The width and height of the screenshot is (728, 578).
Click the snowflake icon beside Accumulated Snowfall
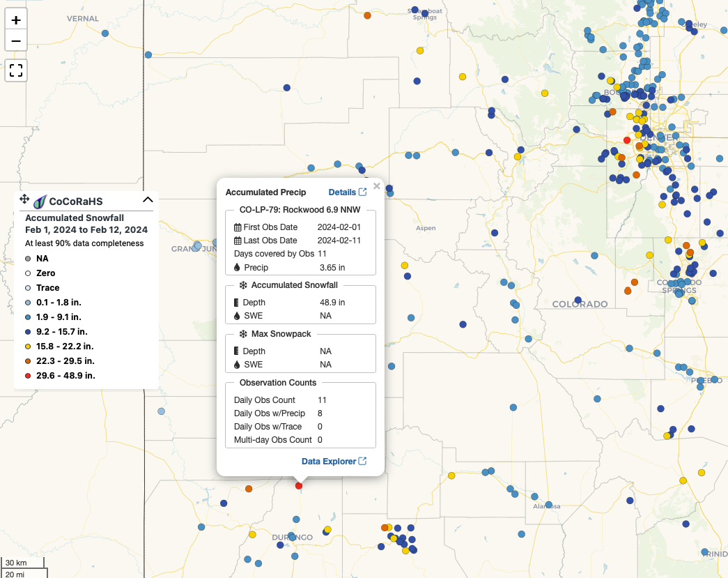(243, 285)
